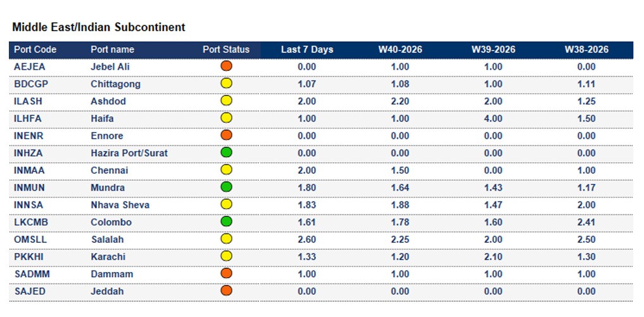Screen dimensions: 644x317
Task: Click the Port name column header
Action: point(113,49)
